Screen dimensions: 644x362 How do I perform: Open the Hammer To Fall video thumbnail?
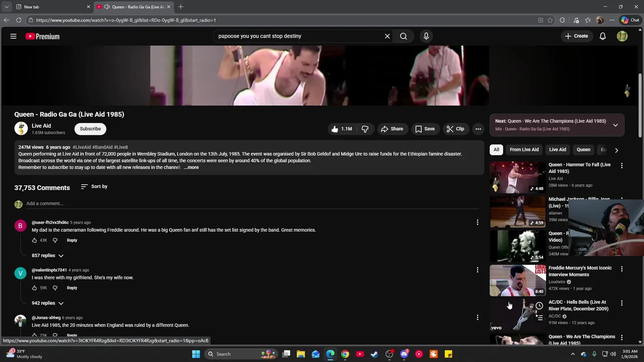[518, 177]
